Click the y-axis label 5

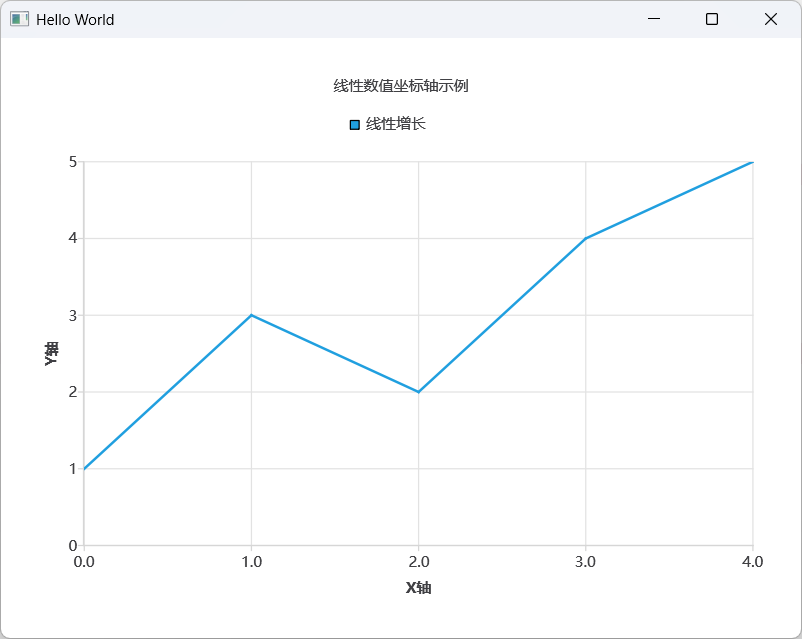(x=73, y=162)
